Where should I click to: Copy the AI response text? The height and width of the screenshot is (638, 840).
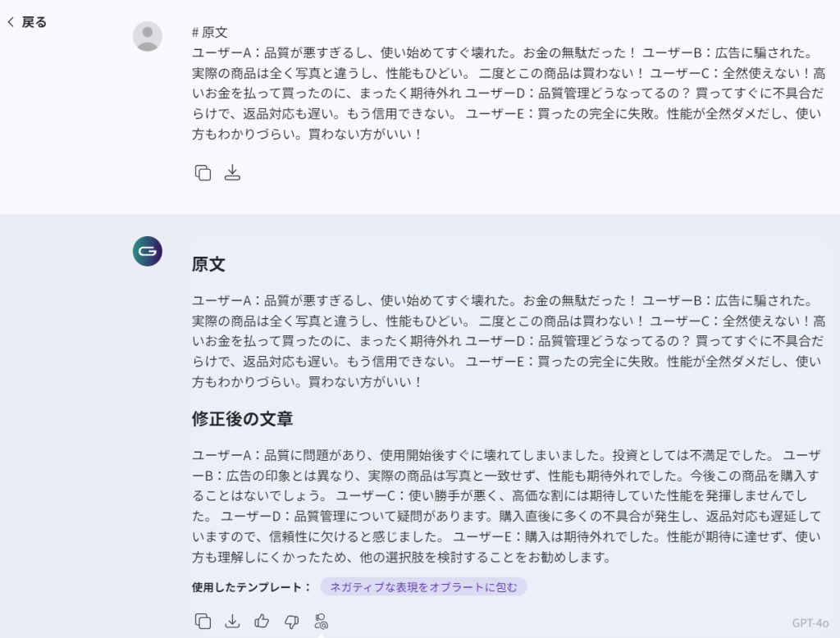203,621
